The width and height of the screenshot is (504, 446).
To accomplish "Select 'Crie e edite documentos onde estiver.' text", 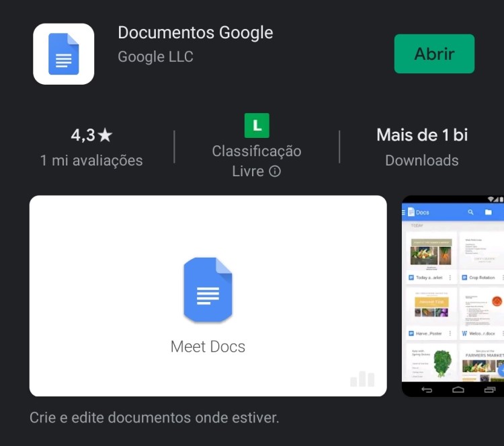I will tap(155, 418).
